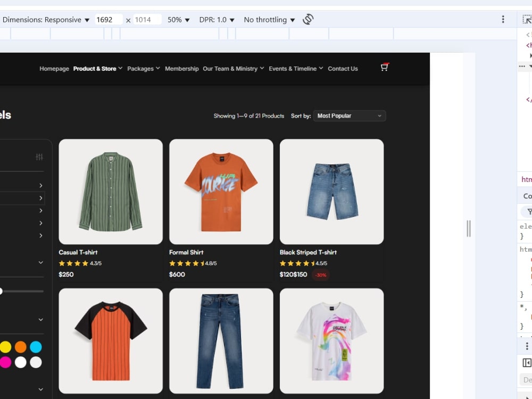Open the Contact Us nav link

click(343, 69)
